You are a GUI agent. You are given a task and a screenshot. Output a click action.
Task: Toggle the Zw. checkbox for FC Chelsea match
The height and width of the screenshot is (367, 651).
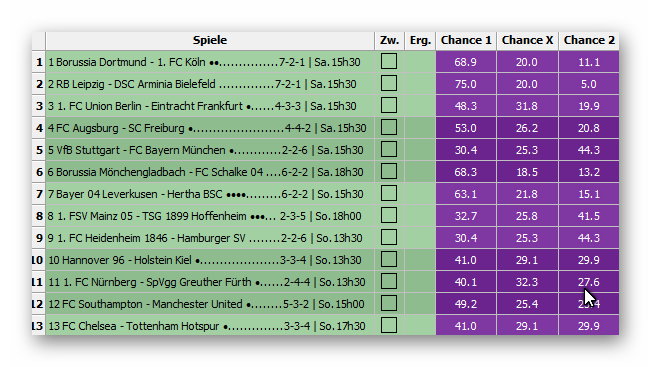click(389, 325)
